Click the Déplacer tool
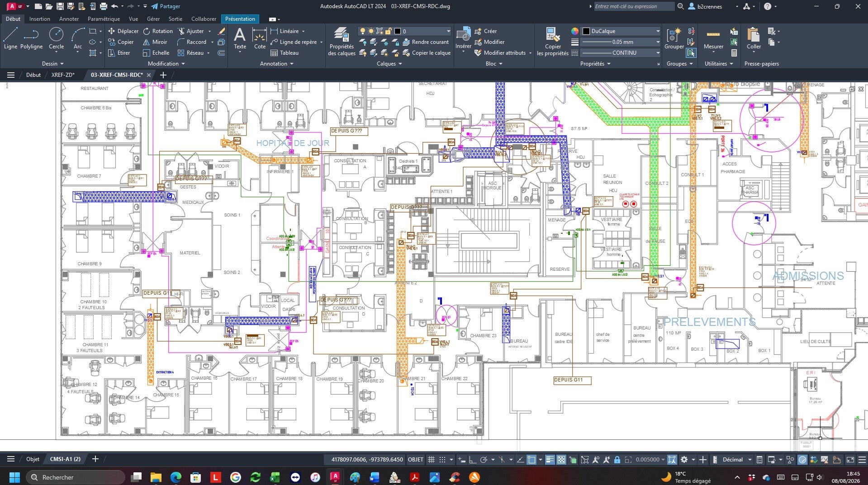 [123, 31]
